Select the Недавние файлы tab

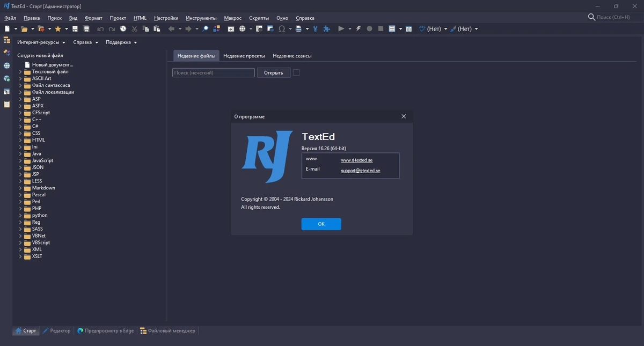tap(196, 56)
